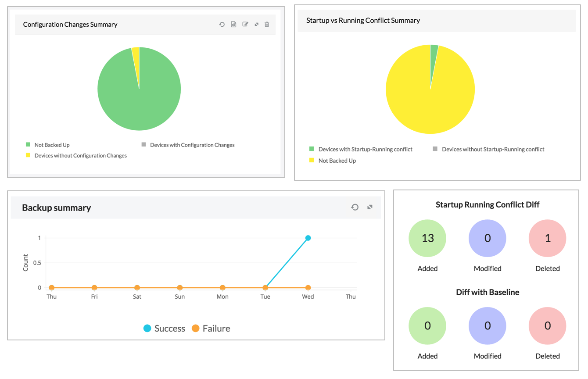Click the Diff with Baseline heading

[488, 292]
